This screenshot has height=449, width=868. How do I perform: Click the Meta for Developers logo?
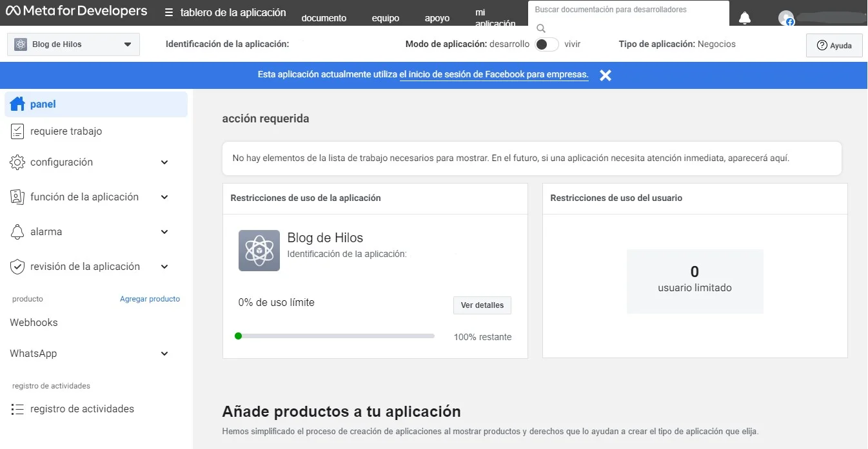76,11
